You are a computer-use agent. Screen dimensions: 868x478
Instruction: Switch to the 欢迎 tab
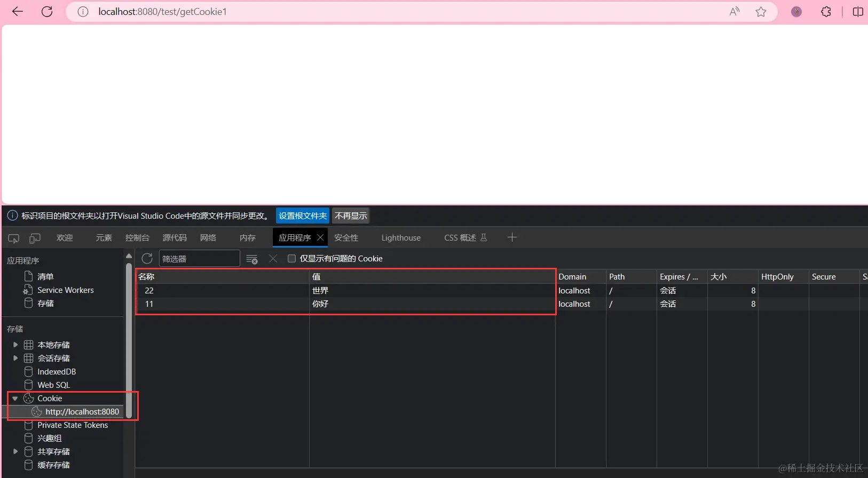(x=65, y=238)
